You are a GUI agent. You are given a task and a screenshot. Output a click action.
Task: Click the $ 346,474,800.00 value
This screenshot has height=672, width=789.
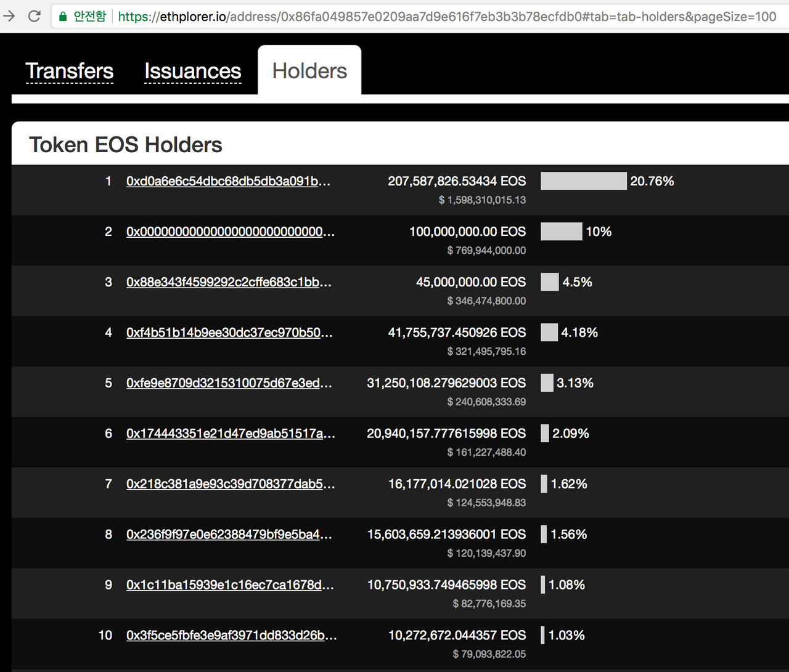486,301
